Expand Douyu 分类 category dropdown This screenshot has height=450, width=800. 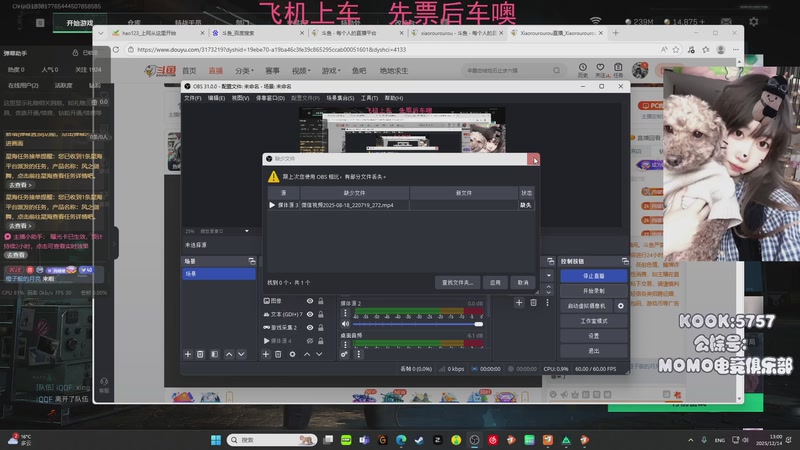tap(244, 70)
